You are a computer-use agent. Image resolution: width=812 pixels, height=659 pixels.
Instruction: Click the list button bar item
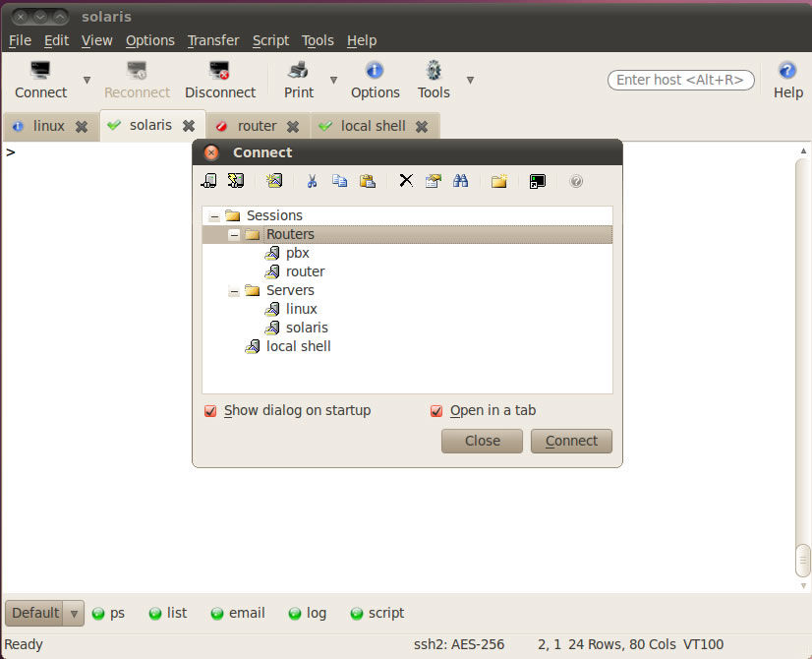(x=168, y=613)
